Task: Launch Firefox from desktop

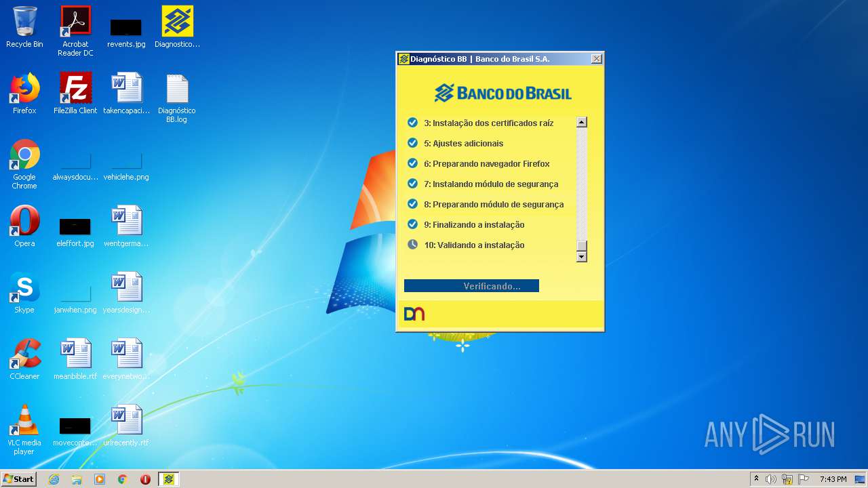Action: (x=24, y=94)
